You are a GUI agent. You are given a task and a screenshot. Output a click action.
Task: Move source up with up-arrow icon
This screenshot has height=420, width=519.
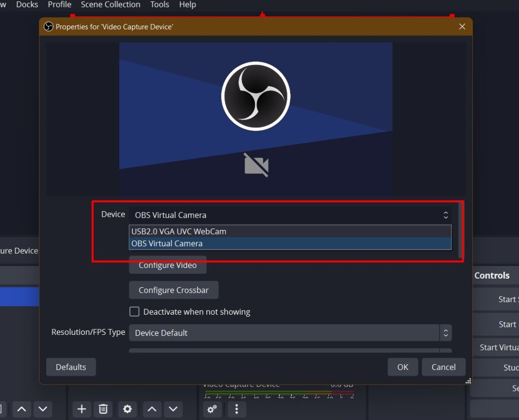[152, 409]
